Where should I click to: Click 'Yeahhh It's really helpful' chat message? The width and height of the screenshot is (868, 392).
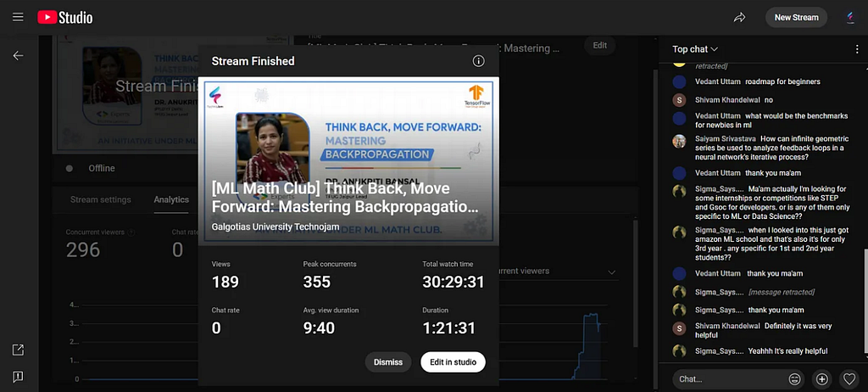click(x=787, y=351)
